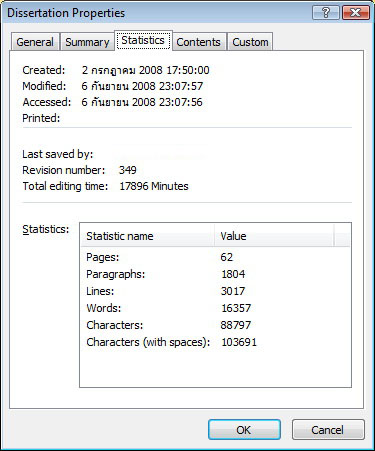The image size is (375, 451).
Task: Confirm with the OK button
Action: click(x=244, y=430)
